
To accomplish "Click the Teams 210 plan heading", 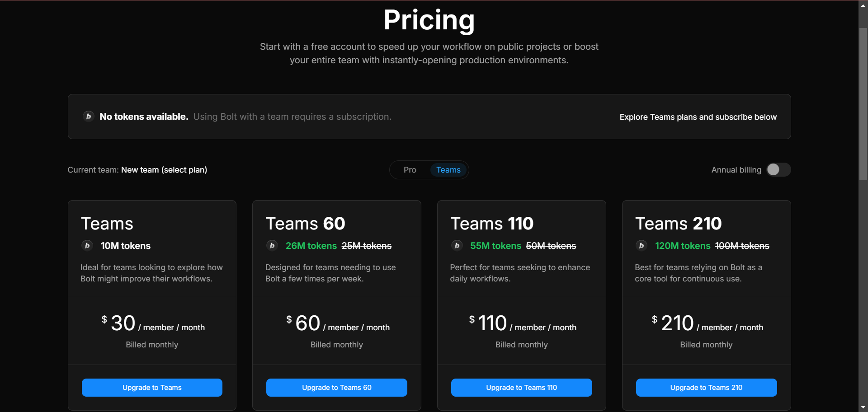I will [678, 224].
